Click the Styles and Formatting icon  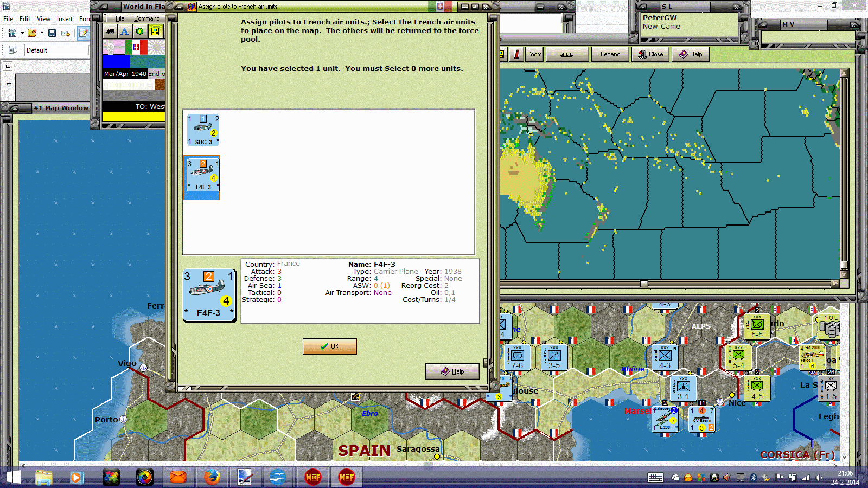pos(12,50)
